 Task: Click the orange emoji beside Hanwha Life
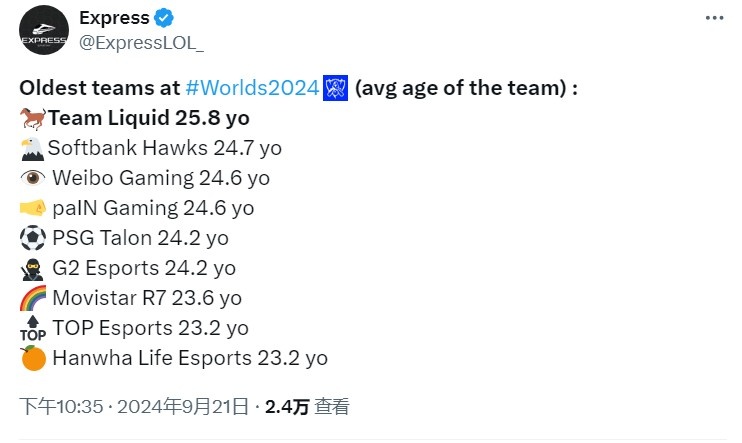pos(33,358)
